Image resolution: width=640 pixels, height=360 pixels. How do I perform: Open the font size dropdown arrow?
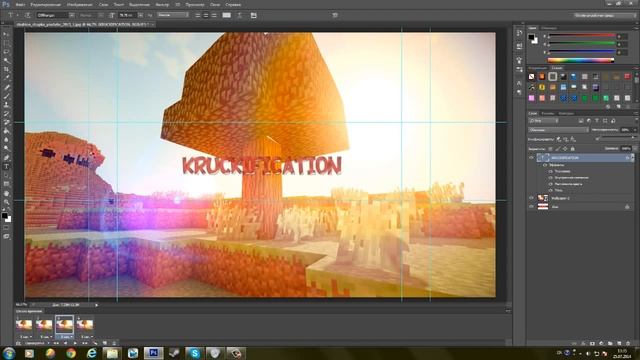point(140,15)
